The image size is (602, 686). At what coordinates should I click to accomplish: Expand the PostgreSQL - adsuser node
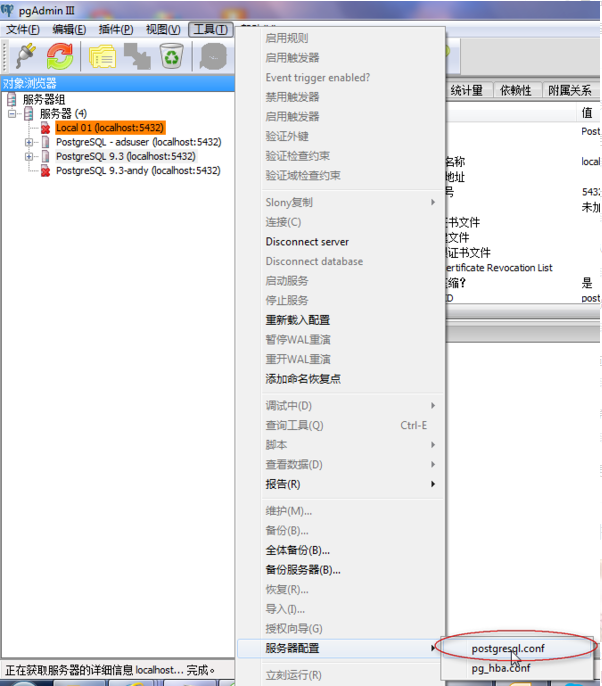pos(29,142)
